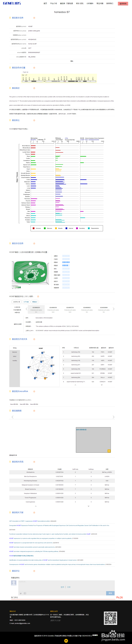Open 联系我们 in navigation bar

click(110, 3)
